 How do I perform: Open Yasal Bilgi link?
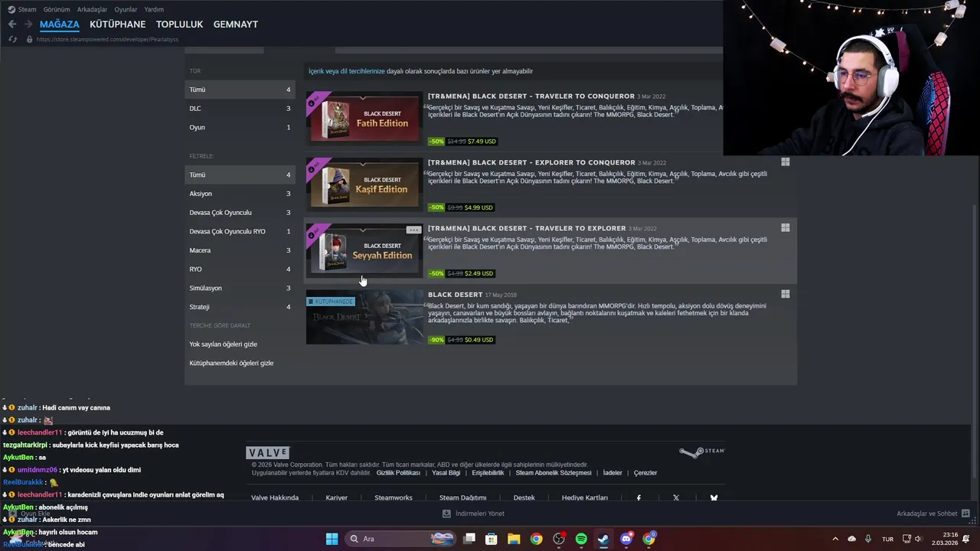(x=446, y=473)
